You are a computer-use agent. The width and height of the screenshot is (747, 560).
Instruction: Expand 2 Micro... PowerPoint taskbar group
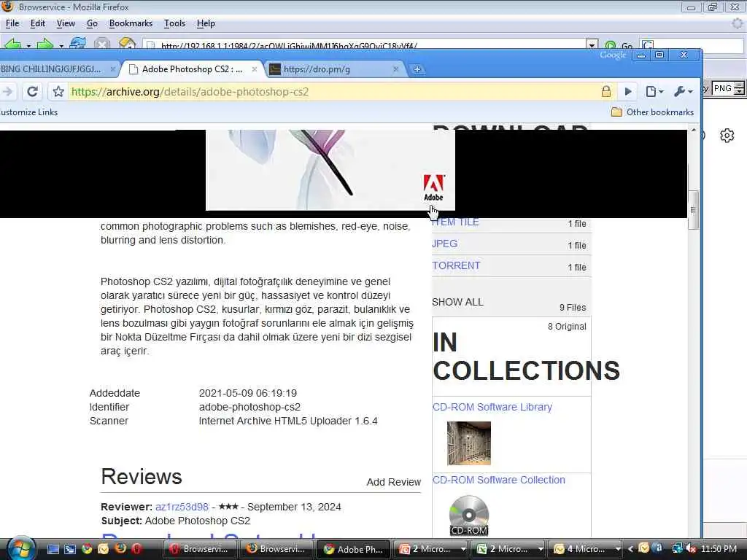click(x=431, y=549)
